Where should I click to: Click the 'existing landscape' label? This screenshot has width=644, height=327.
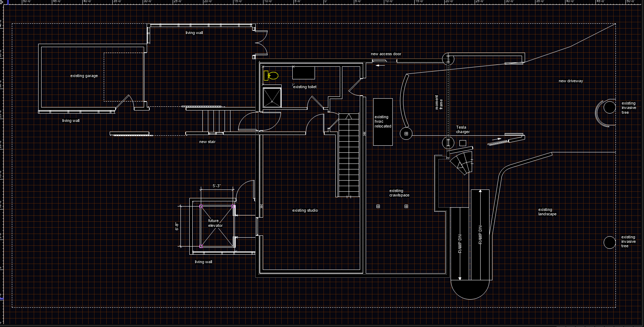point(547,212)
